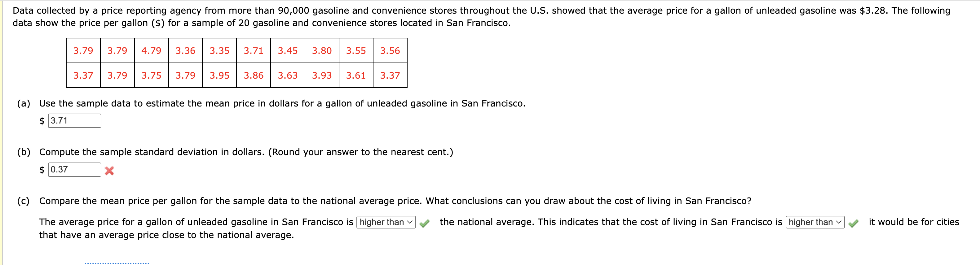Click the part (b) question label
980x265 pixels.
click(24, 152)
